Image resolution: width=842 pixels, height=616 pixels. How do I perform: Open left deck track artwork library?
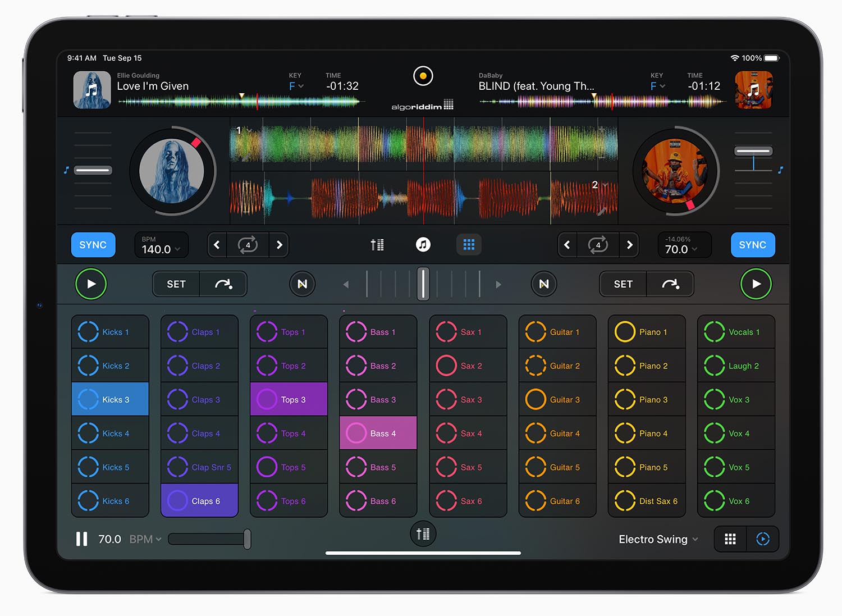click(92, 90)
